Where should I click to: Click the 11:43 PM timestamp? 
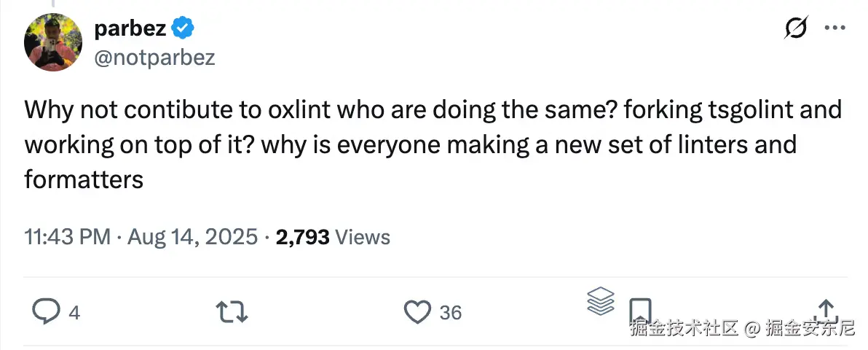click(x=67, y=237)
